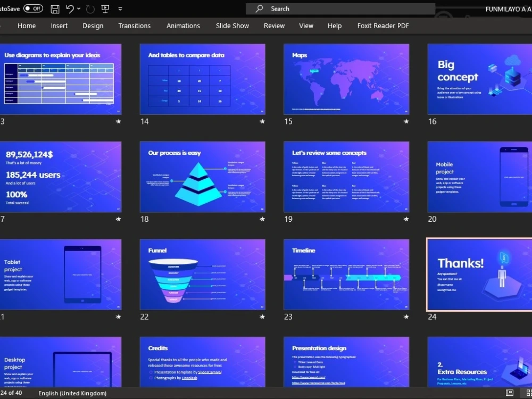Start presentation from beginning icon
This screenshot has height=399, width=532.
105,9
